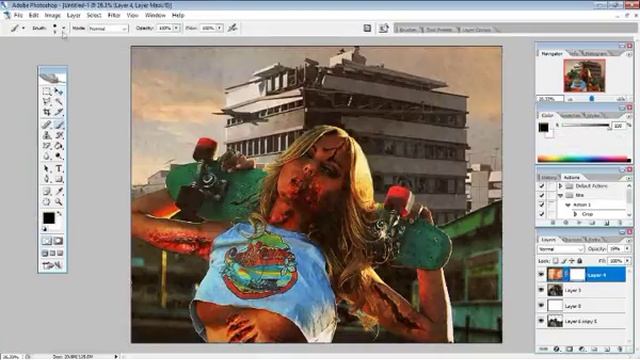Enable the airbrush option in options bar
The width and height of the screenshot is (640, 360).
233,28
